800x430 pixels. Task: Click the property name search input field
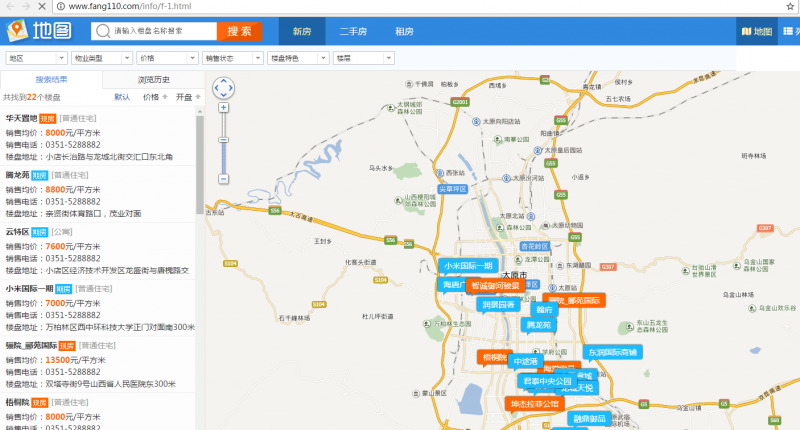[x=158, y=31]
